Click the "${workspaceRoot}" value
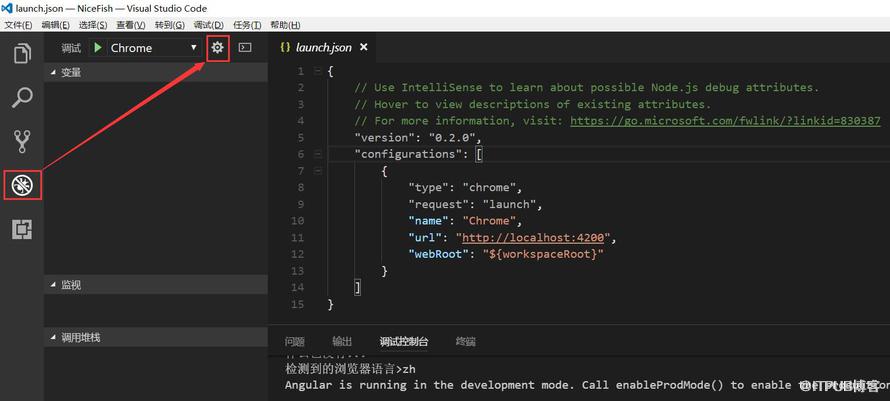 pos(543,254)
